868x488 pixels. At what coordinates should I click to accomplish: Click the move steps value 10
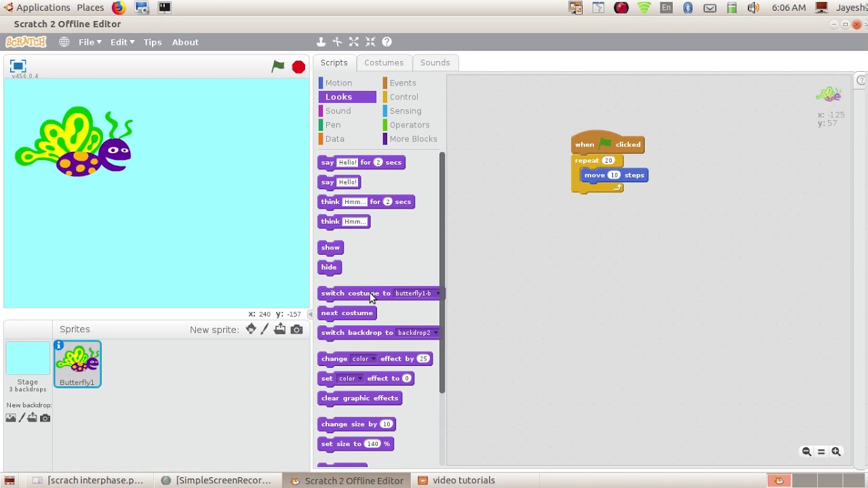click(614, 175)
